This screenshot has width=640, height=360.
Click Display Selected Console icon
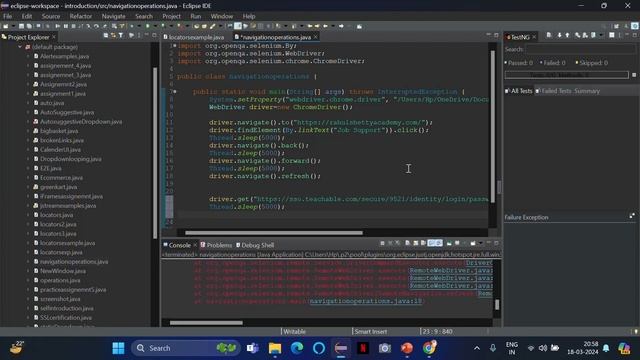(x=457, y=243)
